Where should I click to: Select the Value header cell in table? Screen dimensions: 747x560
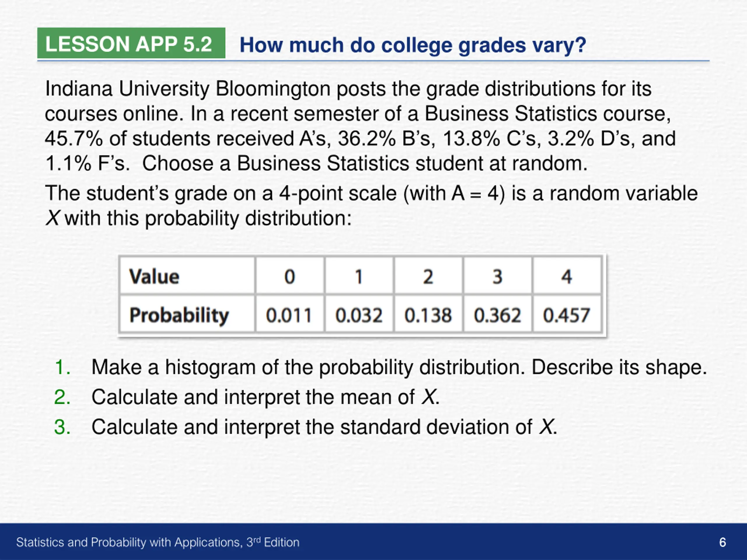coord(187,275)
